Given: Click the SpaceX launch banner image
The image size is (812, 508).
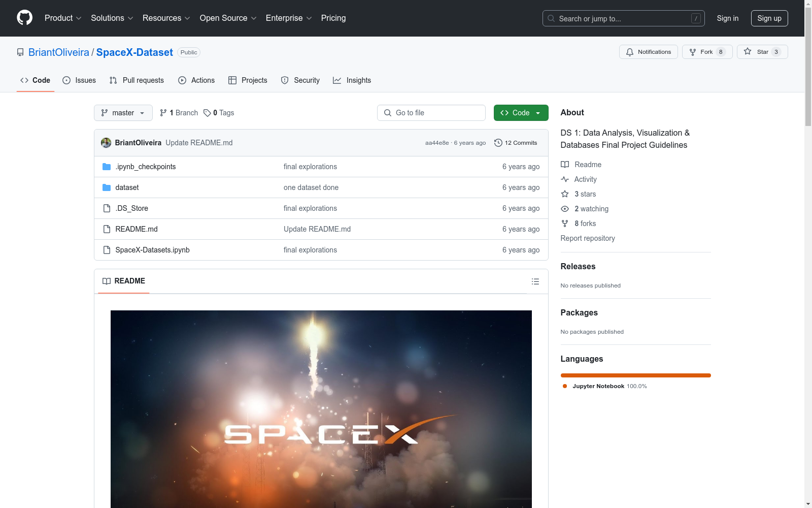Looking at the screenshot, I should tap(321, 409).
